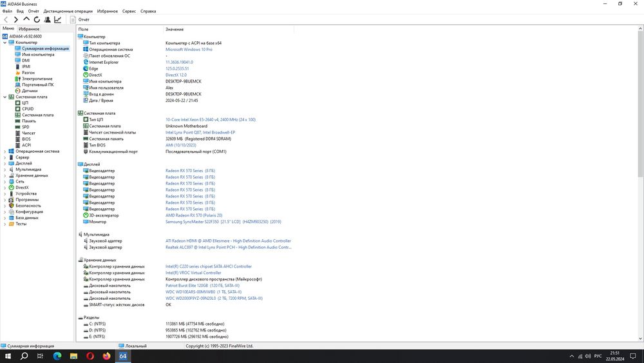Open the Чипсет tree item

28,133
